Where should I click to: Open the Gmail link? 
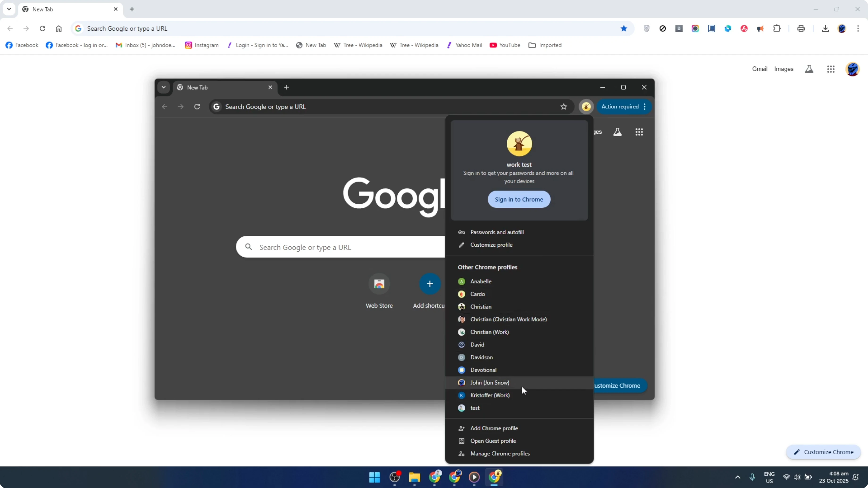[759, 69]
